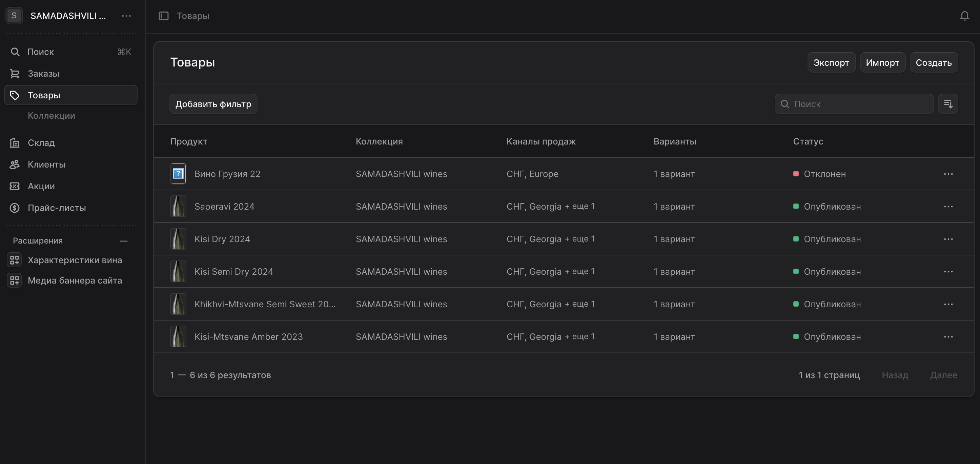
Task: Click the Создать button
Action: [934, 62]
